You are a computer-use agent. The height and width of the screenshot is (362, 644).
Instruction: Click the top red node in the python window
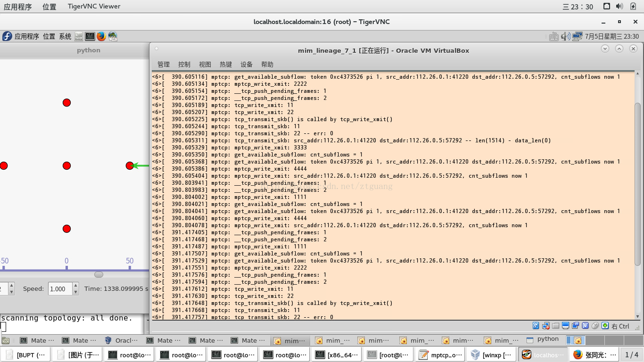(66, 103)
